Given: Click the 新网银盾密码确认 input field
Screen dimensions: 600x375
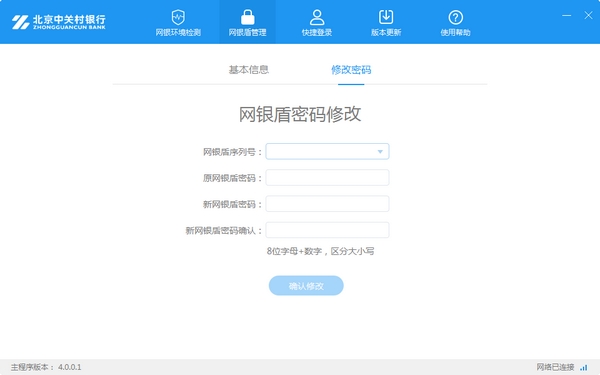Looking at the screenshot, I should (x=328, y=230).
